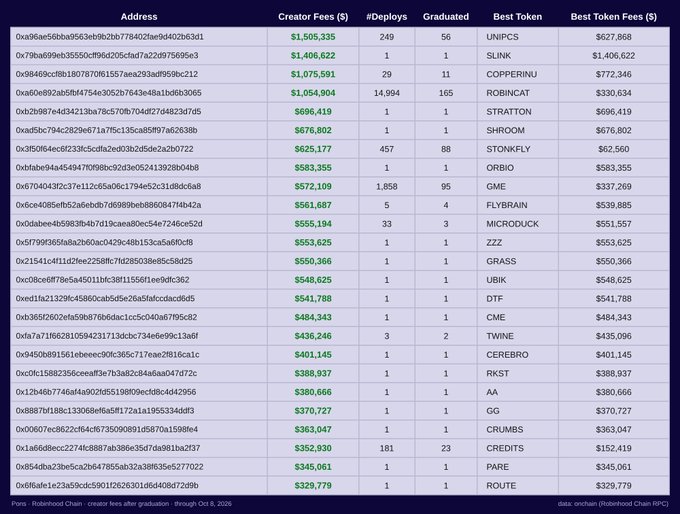
Task: Click deploy count 1,858
Action: pos(386,186)
